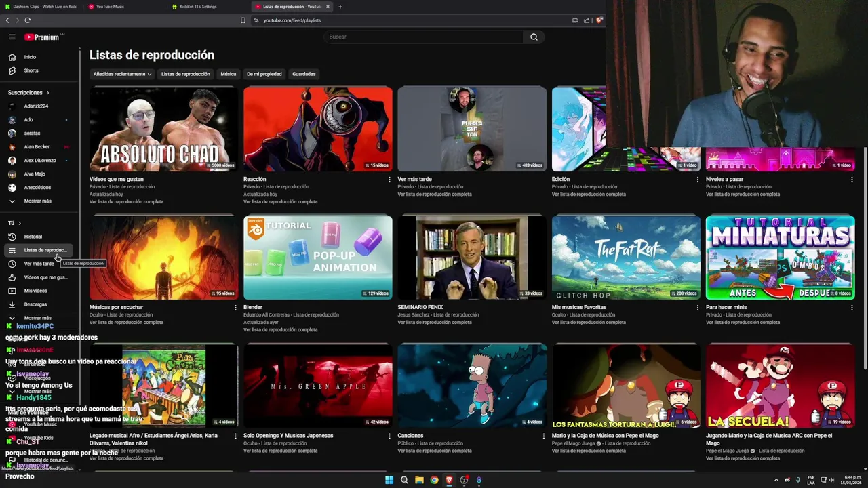
Task: Expand Mostrar más under subscriptions
Action: point(39,201)
